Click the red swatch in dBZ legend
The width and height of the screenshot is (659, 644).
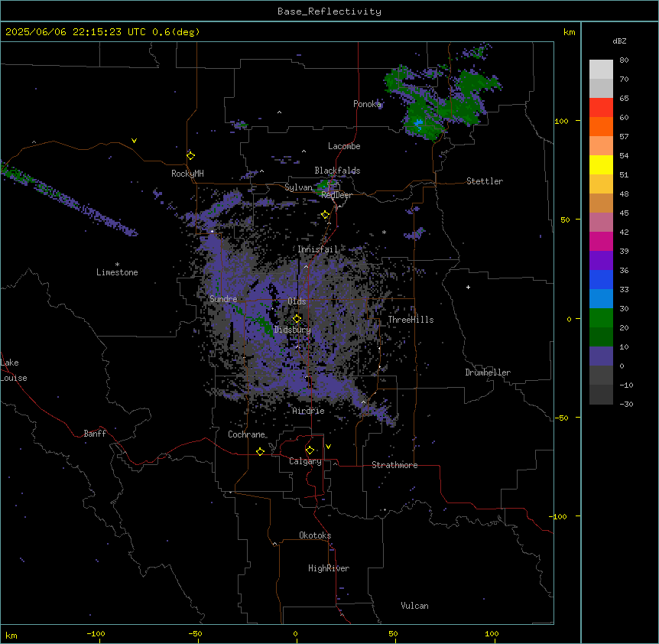(x=601, y=108)
